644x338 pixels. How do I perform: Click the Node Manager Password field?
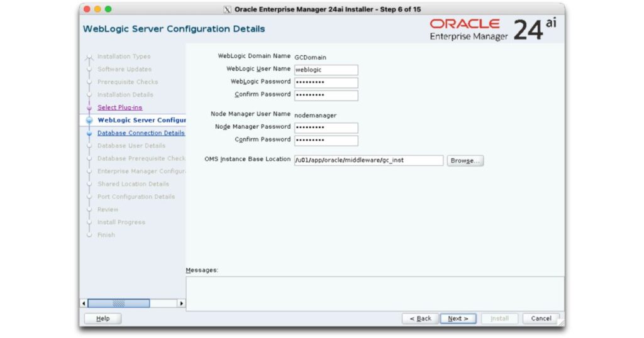click(x=326, y=128)
